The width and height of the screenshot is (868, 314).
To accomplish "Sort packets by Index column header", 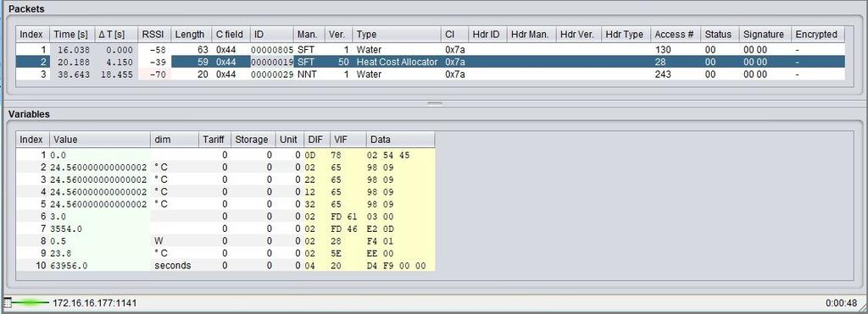I will (32, 34).
